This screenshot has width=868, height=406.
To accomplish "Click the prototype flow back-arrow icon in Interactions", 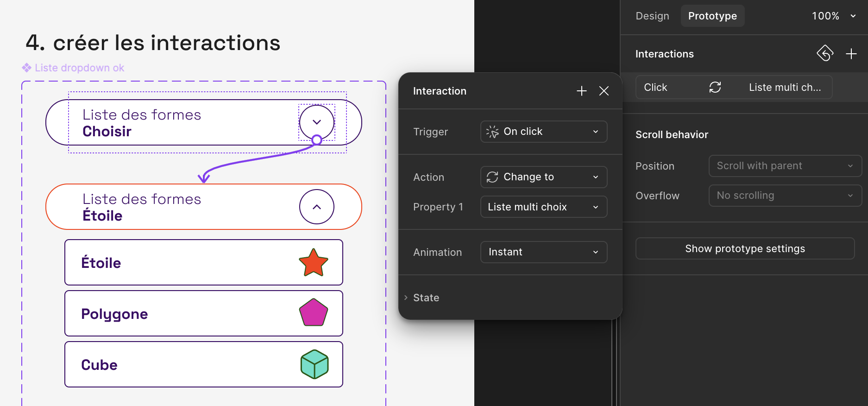I will (x=824, y=53).
